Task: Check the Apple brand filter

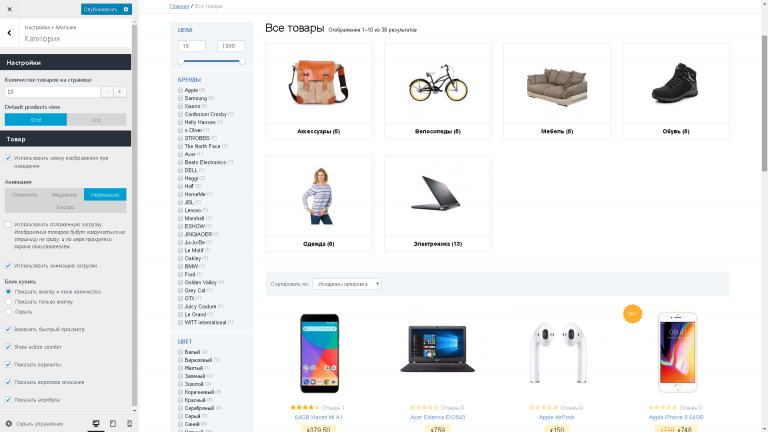Action: 180,90
